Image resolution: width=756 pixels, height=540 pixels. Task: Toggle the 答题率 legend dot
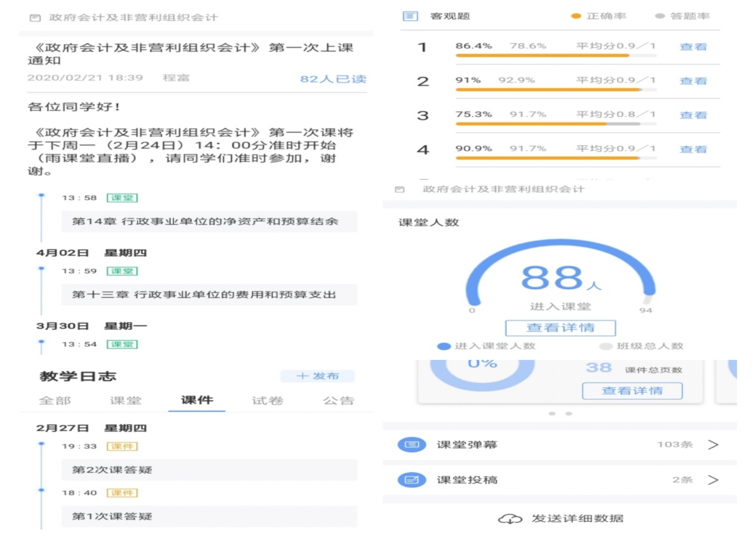pos(659,16)
